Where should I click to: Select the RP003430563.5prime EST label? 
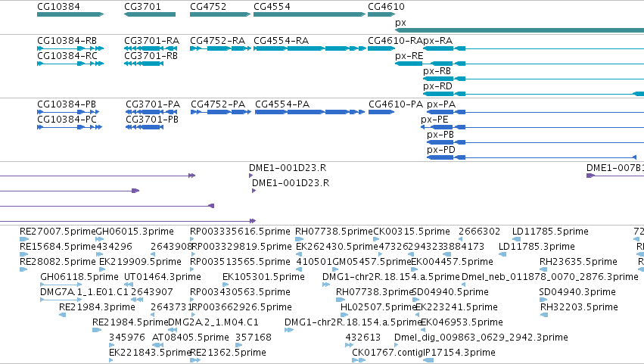click(240, 292)
